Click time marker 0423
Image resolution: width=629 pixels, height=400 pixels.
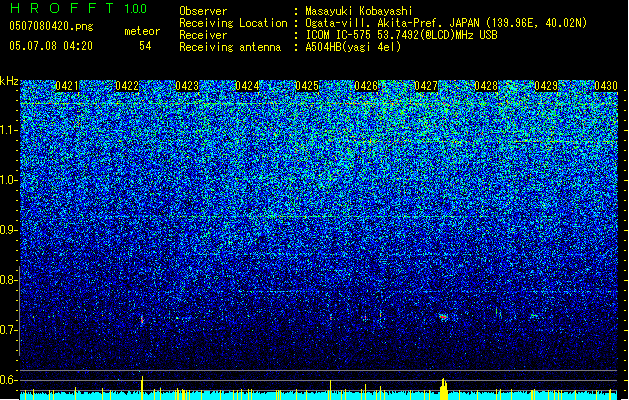[187, 86]
